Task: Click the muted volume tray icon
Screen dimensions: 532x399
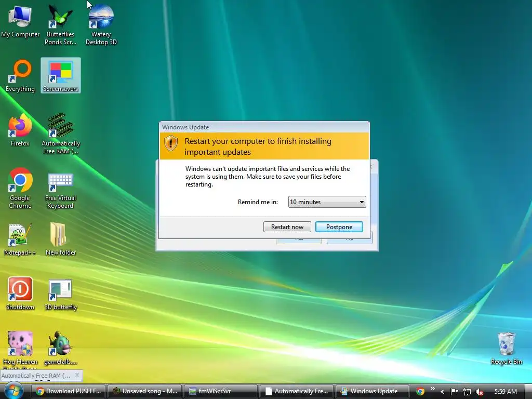Action: click(480, 392)
